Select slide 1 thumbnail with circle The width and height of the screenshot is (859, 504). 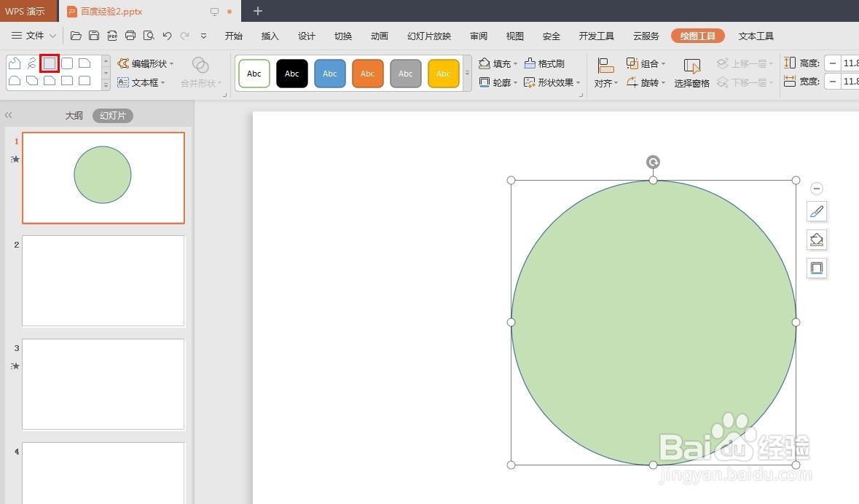[x=103, y=178]
